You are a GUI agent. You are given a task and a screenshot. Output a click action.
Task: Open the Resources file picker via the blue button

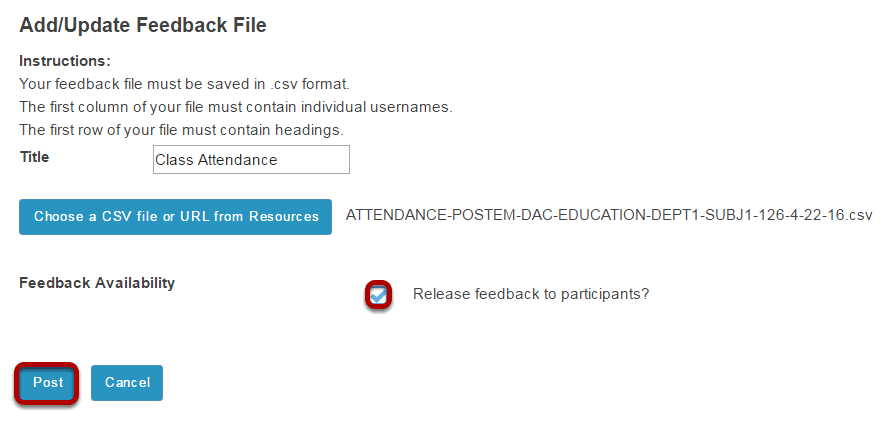176,216
